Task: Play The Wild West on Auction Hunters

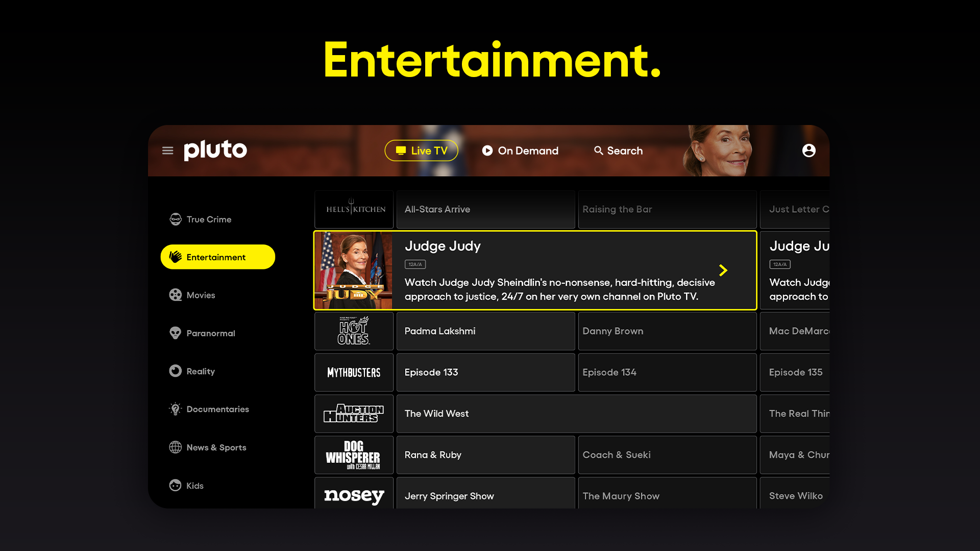Action: point(576,413)
